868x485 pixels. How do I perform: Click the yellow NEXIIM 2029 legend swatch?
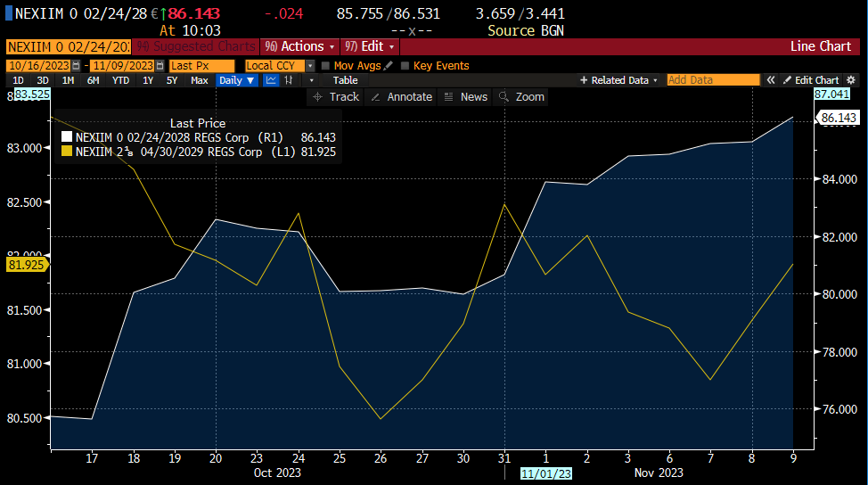(66, 152)
